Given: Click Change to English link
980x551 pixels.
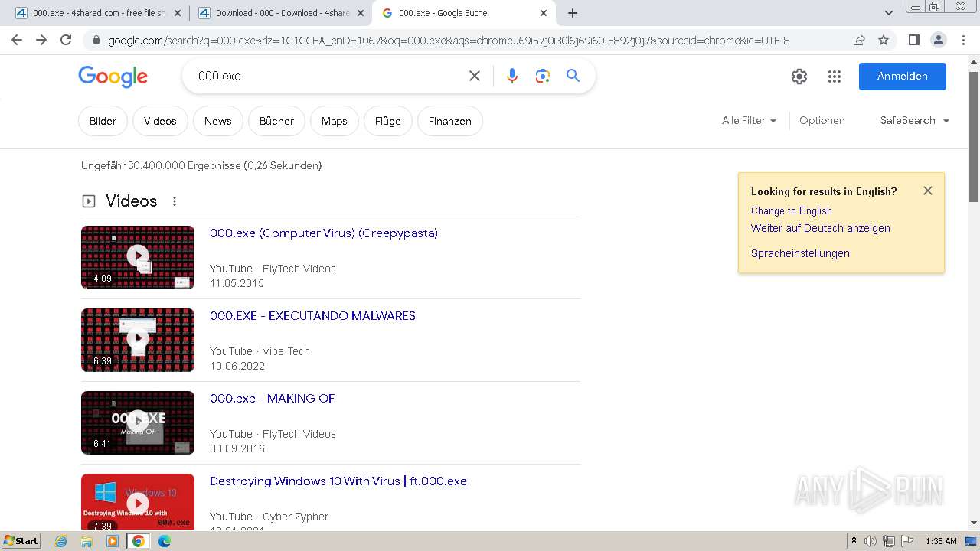Looking at the screenshot, I should click(x=791, y=210).
